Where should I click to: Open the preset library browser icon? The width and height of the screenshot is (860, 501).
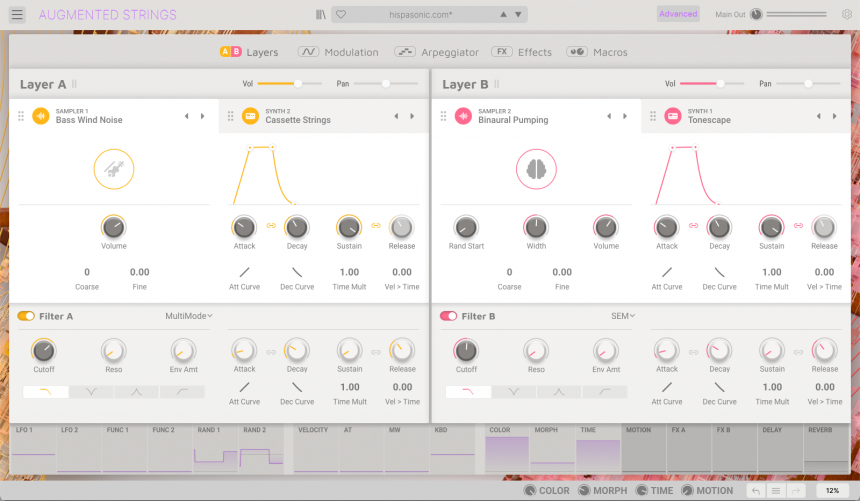[321, 15]
